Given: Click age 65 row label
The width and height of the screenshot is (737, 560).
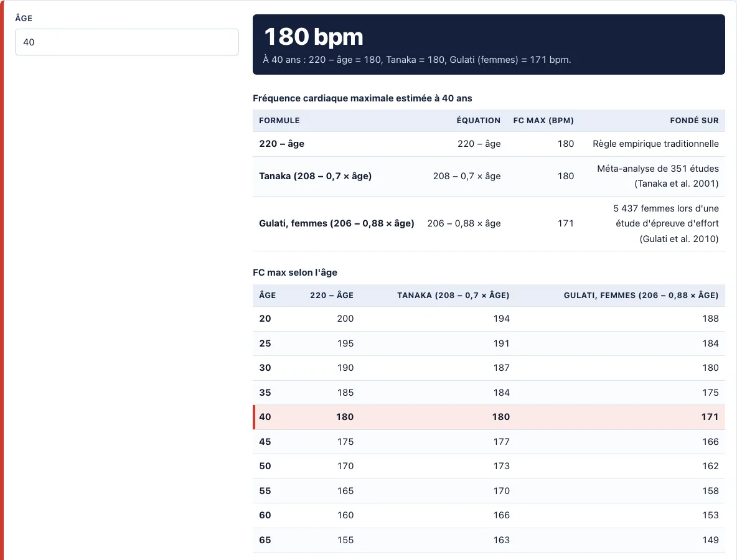Looking at the screenshot, I should pyautogui.click(x=265, y=540).
